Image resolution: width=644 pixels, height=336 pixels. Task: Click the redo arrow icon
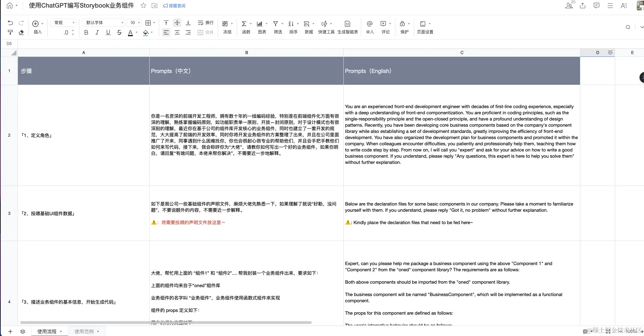tap(21, 23)
